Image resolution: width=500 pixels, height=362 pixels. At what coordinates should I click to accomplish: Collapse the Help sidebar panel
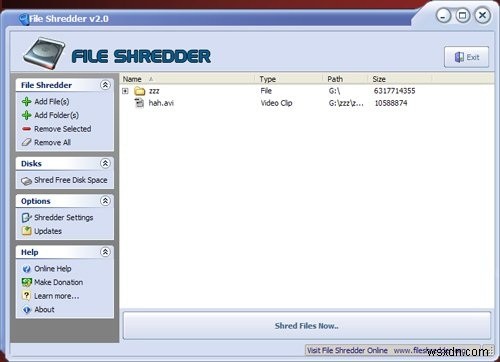coord(105,252)
